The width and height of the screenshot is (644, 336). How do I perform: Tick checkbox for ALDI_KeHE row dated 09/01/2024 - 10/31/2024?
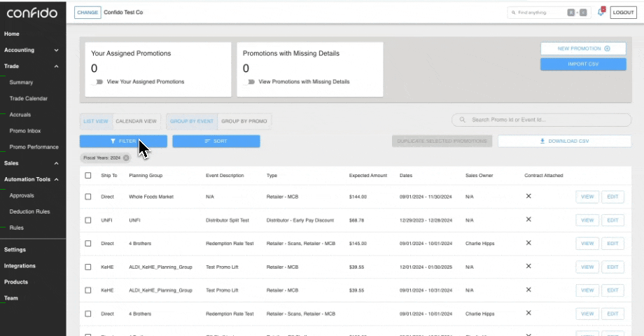click(88, 290)
